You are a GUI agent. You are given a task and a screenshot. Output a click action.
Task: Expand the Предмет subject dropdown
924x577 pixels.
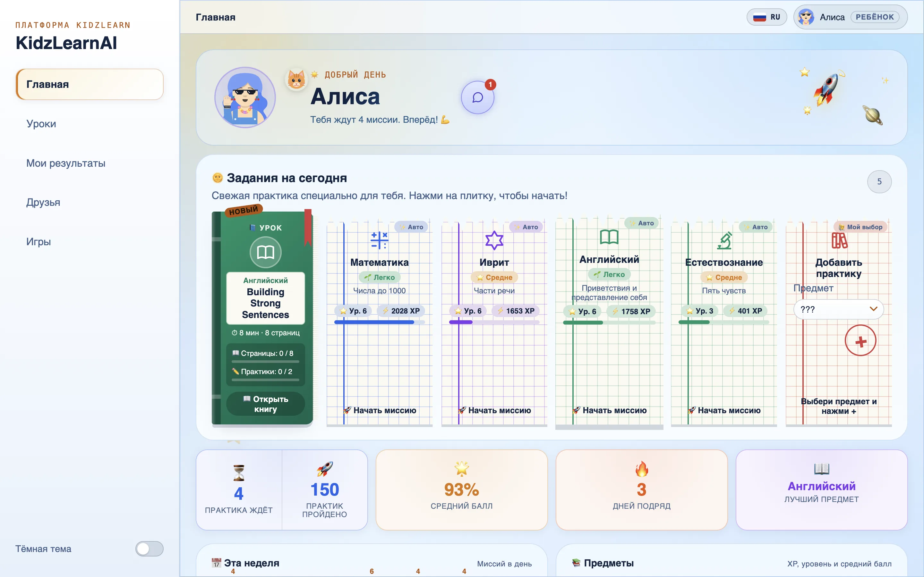coord(838,309)
